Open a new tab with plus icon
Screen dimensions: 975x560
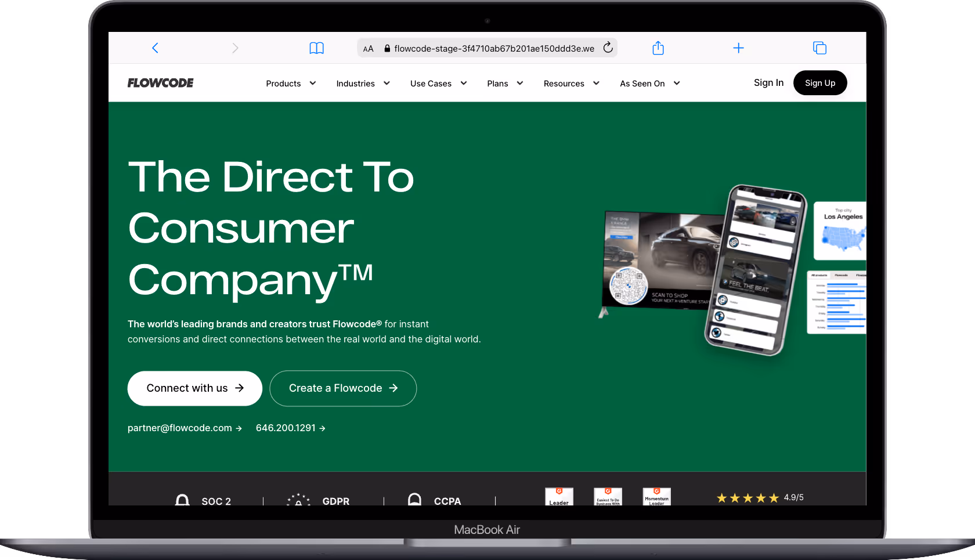[x=738, y=48]
